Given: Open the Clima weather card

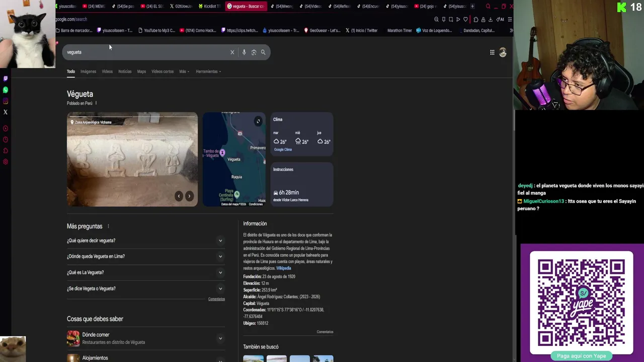Looking at the screenshot, I should [x=302, y=134].
